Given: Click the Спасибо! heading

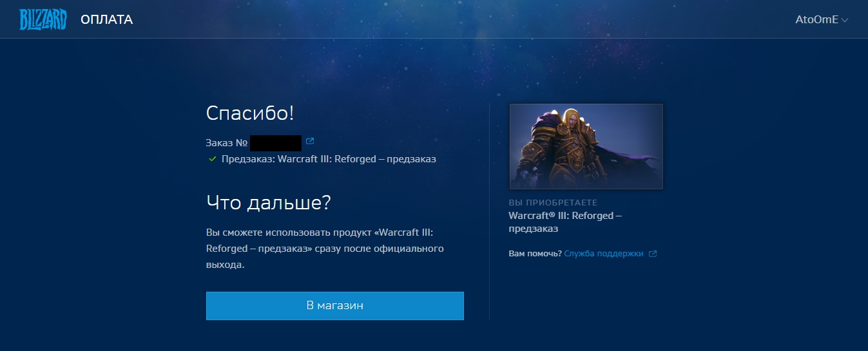Looking at the screenshot, I should (x=250, y=113).
